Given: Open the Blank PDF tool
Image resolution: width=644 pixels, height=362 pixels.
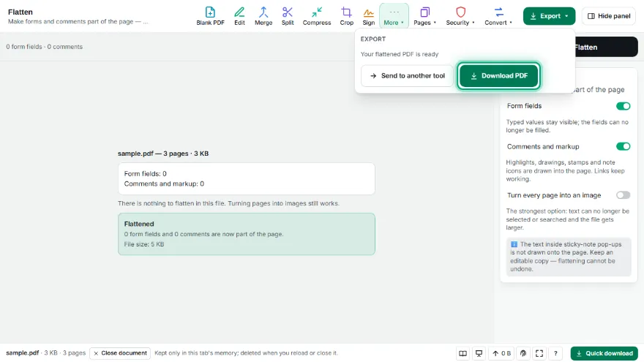Looking at the screenshot, I should click(210, 16).
